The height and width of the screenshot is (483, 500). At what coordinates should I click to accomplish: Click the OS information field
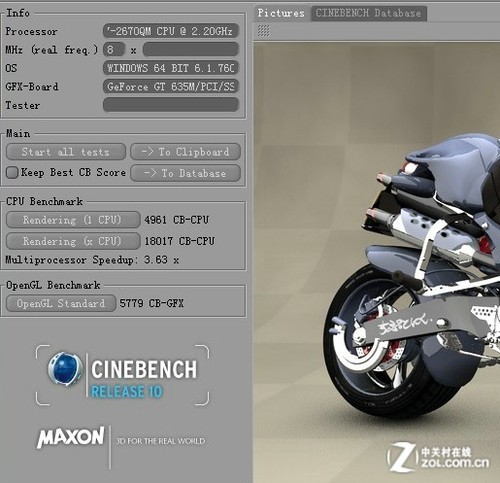click(171, 68)
